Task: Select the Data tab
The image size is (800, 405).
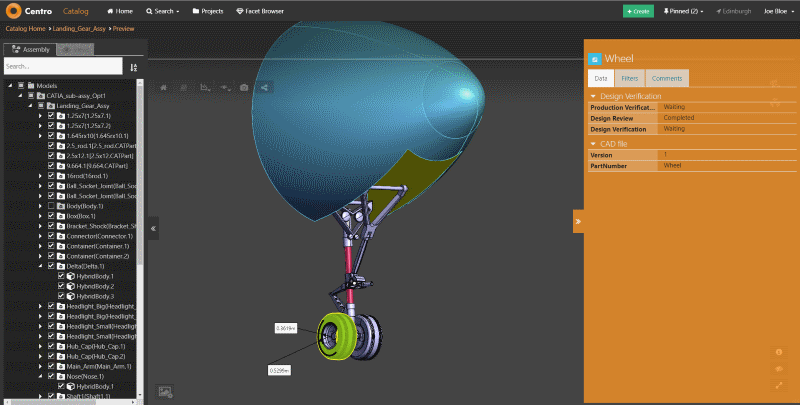Action: (x=601, y=78)
